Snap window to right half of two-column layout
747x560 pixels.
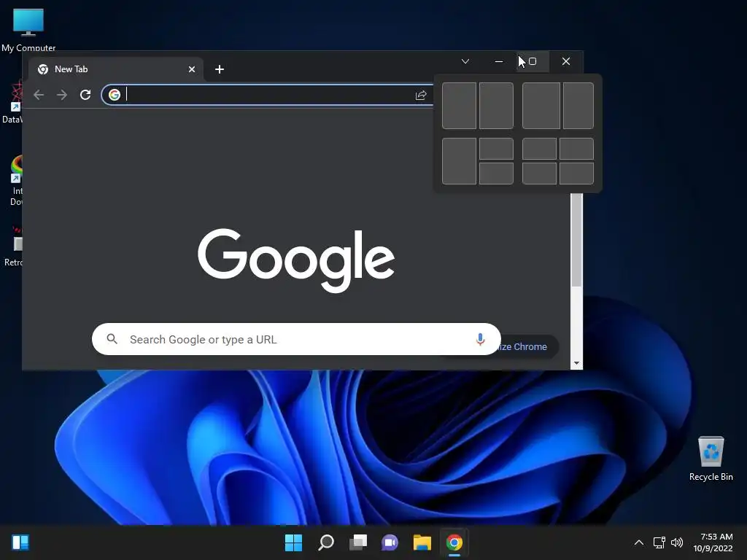[496, 106]
